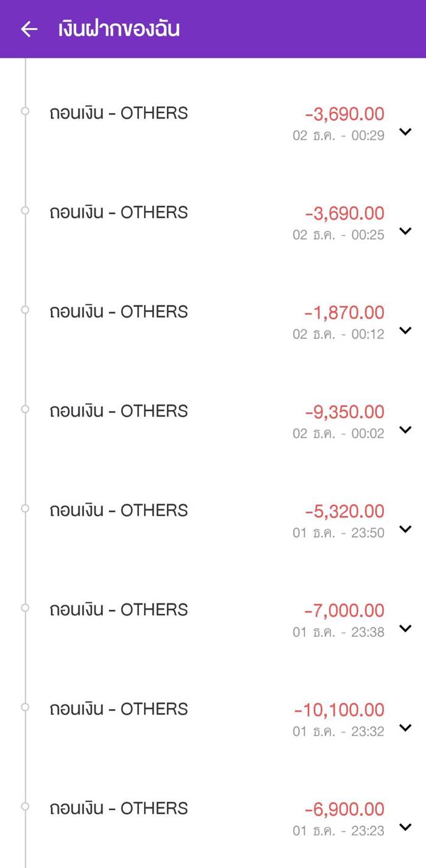Viewport: 426px width, 868px height.
Task: Select timeline dot for 23:50 transaction
Action: 25,508
